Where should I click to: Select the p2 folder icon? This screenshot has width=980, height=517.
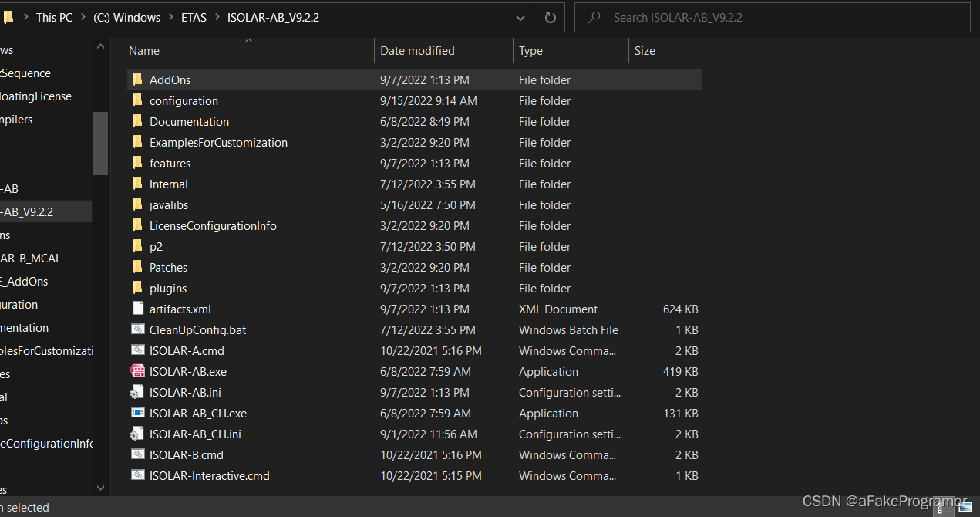coord(137,246)
